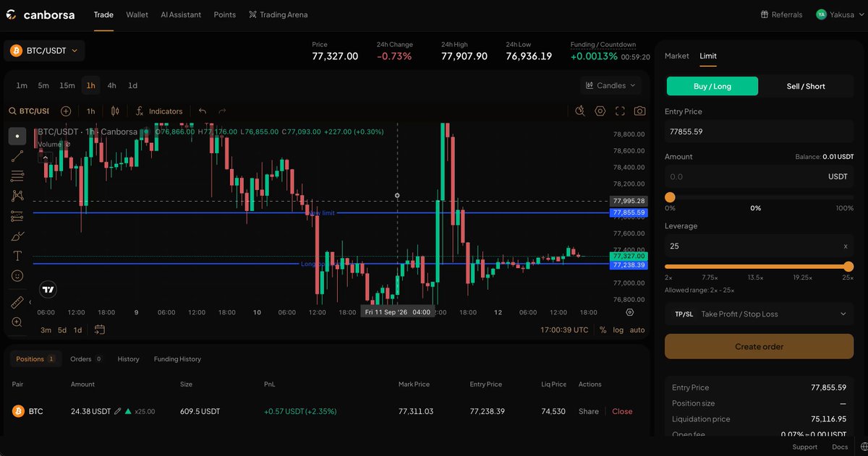The width and height of the screenshot is (868, 456).
Task: Open the BTC/USDT pair selector dropdown
Action: coord(45,51)
